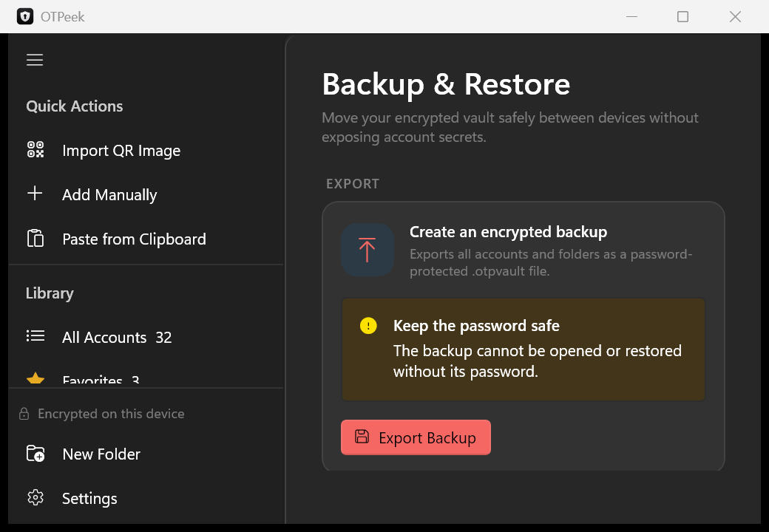Image resolution: width=769 pixels, height=532 pixels.
Task: Select Paste from Clipboard
Action: (x=134, y=239)
